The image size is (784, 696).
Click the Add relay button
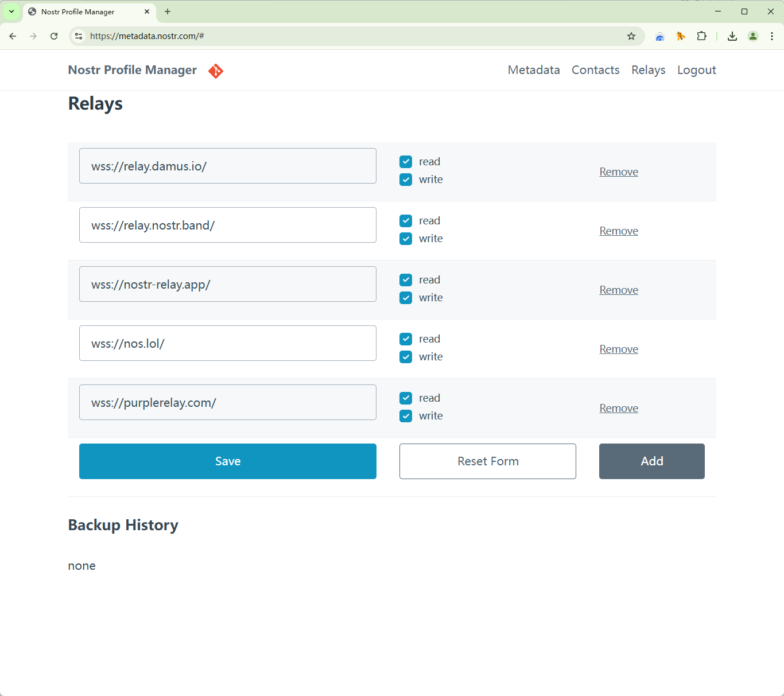click(x=651, y=461)
